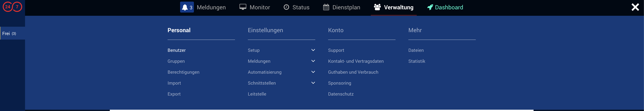Screen dimensions: 644x111
Task: Expand the Schnittstellen submenu chevron
Action: 313,83
